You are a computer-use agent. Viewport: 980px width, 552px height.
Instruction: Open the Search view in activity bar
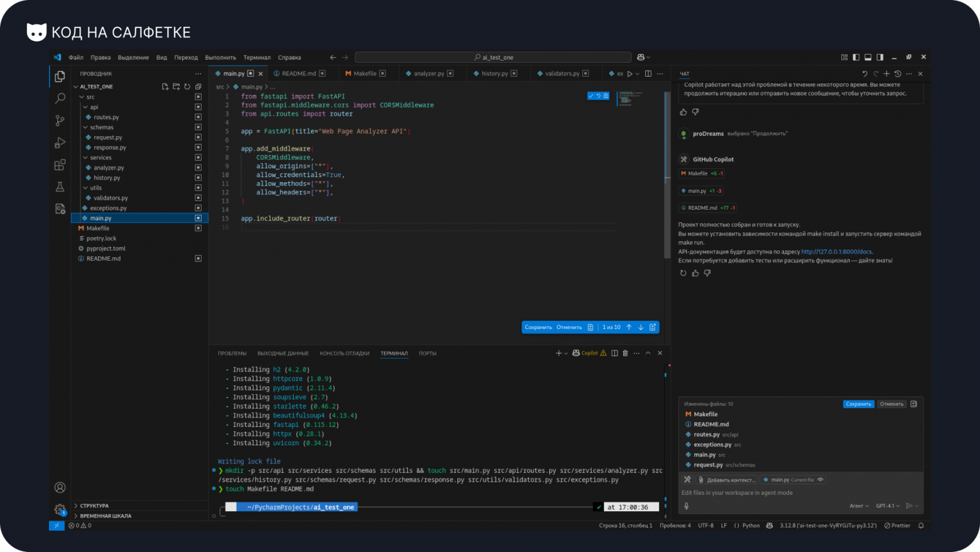60,99
